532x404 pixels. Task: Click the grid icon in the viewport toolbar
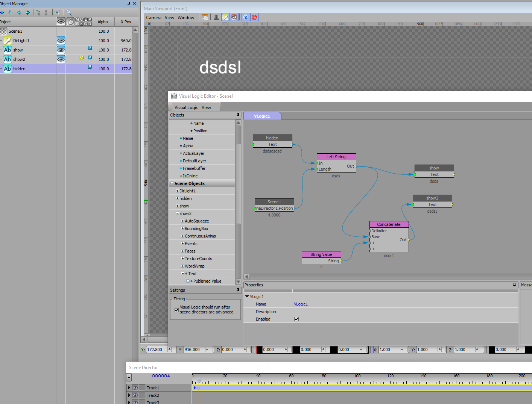pyautogui.click(x=216, y=17)
